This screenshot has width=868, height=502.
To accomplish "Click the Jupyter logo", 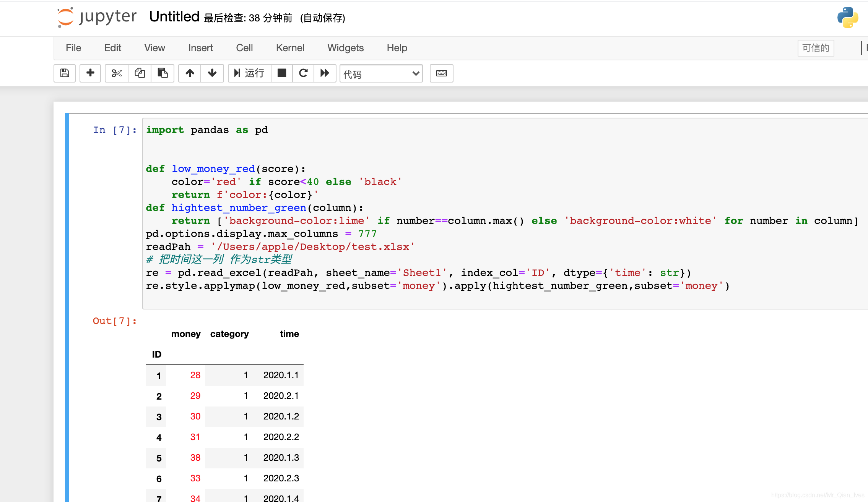I will (97, 17).
